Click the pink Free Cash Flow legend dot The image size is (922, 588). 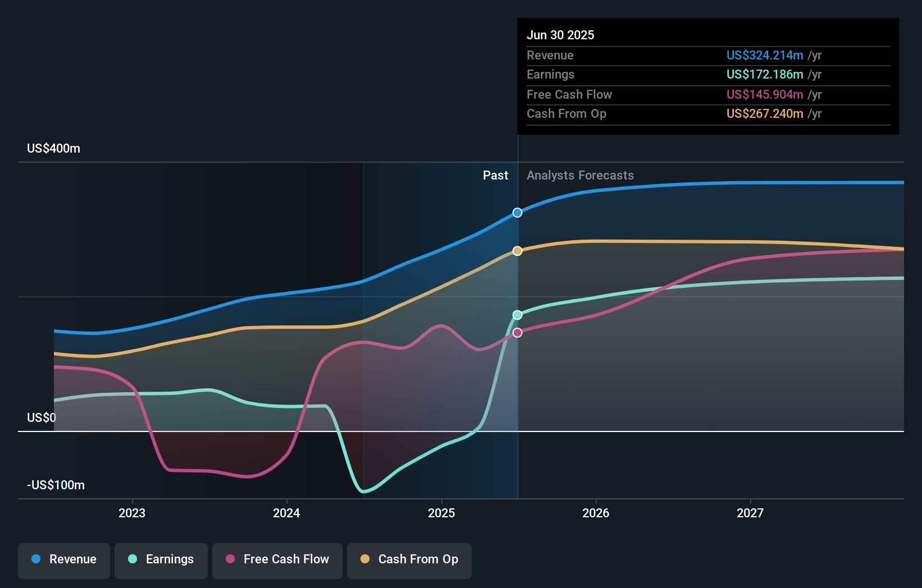pyautogui.click(x=230, y=559)
